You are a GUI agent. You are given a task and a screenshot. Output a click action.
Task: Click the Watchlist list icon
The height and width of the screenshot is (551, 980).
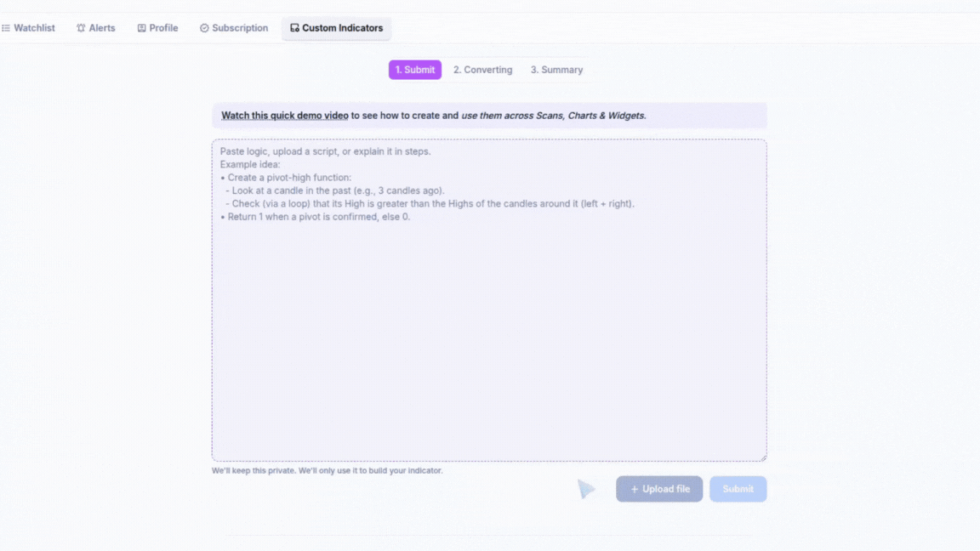(x=6, y=28)
